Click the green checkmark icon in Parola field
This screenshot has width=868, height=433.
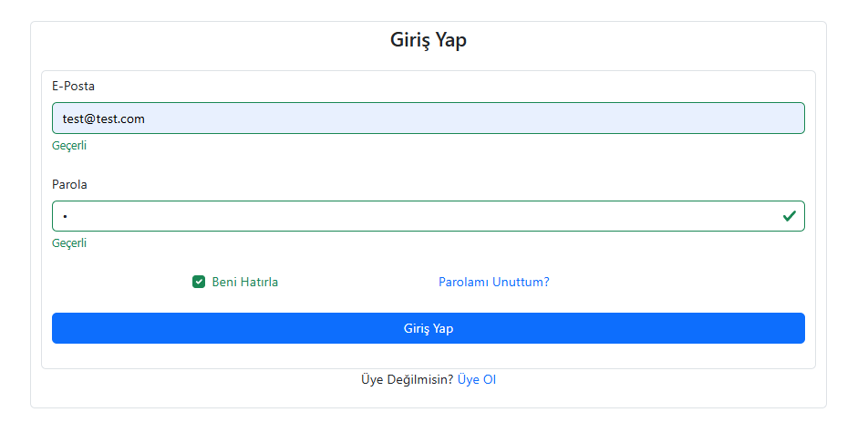(789, 216)
